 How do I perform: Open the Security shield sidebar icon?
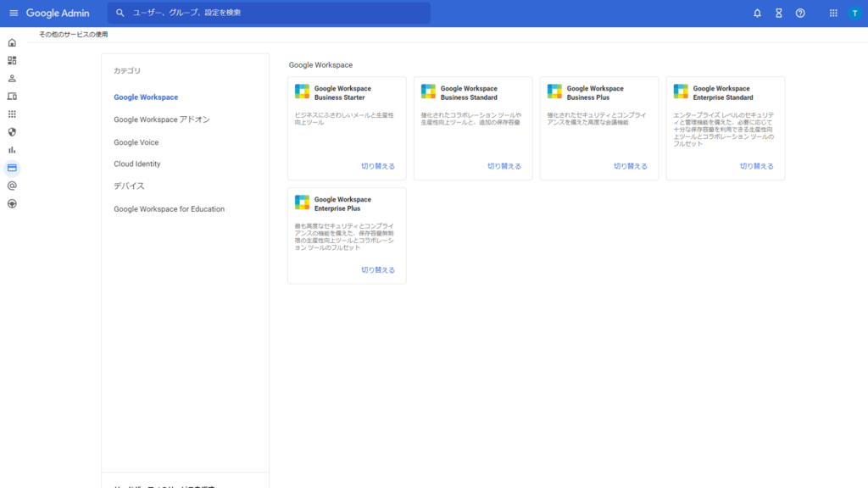[x=12, y=132]
